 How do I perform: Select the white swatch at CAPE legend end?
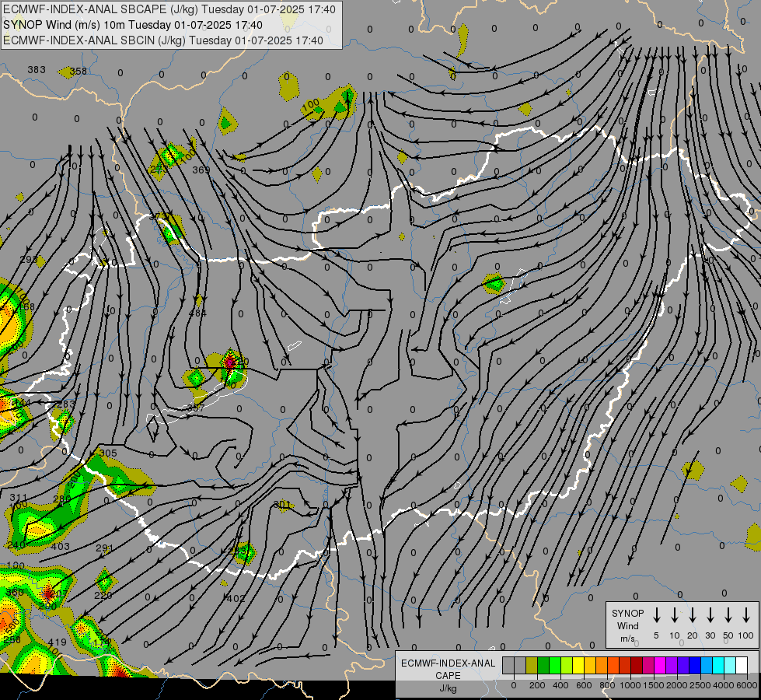(742, 665)
